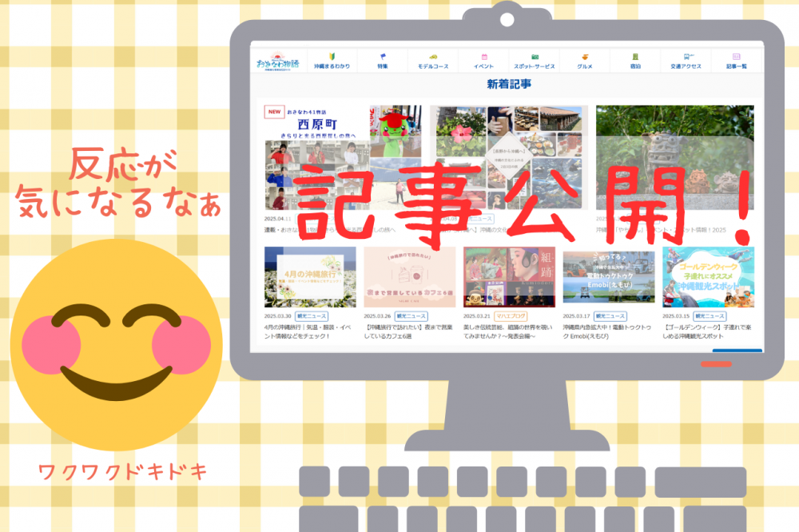Open the スポット・サービス camera icon

coord(535,58)
